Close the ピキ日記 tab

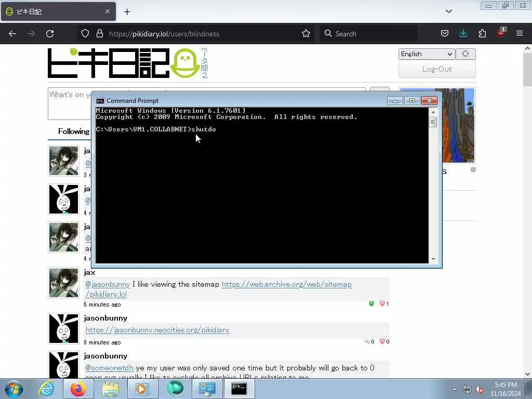pos(107,11)
